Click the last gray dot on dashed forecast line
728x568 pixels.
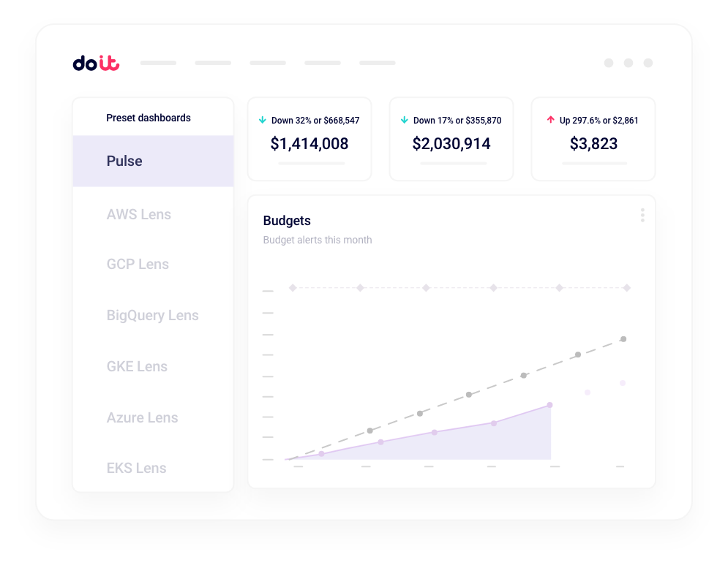[x=623, y=339]
